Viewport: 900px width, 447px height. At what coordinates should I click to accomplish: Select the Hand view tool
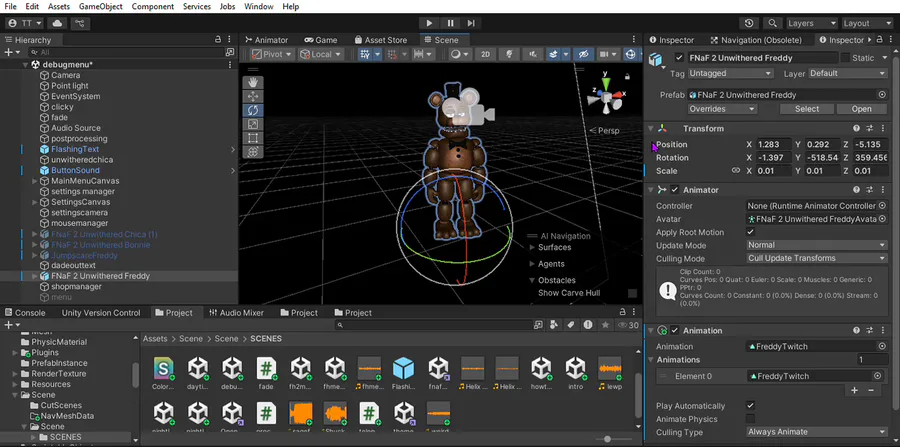253,82
